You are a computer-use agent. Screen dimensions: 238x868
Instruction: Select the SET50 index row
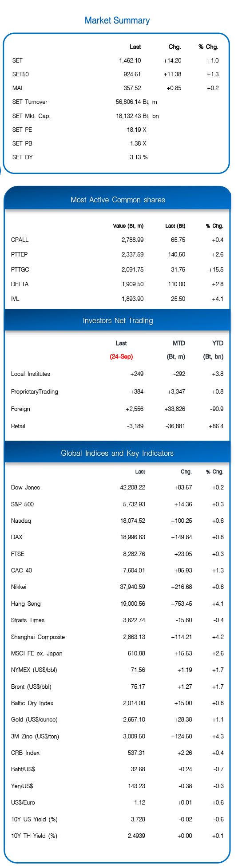click(x=116, y=74)
